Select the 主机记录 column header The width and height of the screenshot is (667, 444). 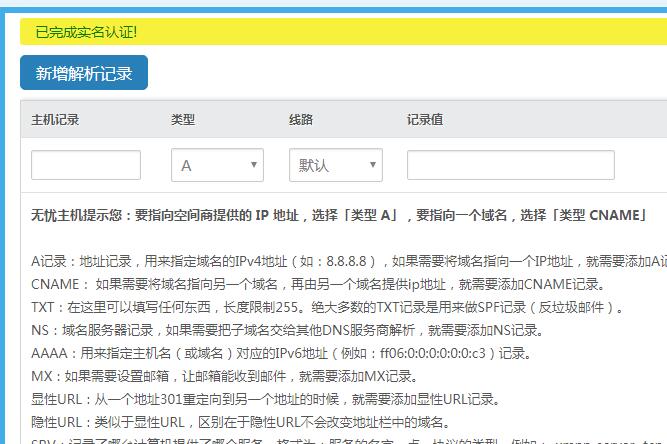(55, 120)
